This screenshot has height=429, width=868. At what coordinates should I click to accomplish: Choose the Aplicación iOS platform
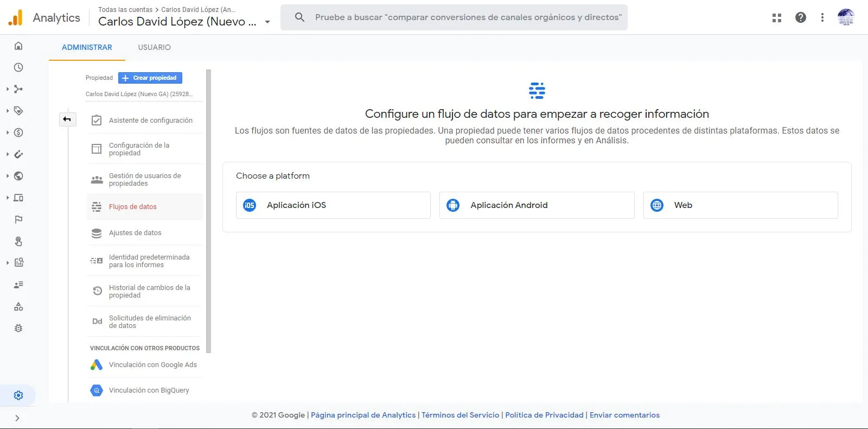pyautogui.click(x=333, y=205)
